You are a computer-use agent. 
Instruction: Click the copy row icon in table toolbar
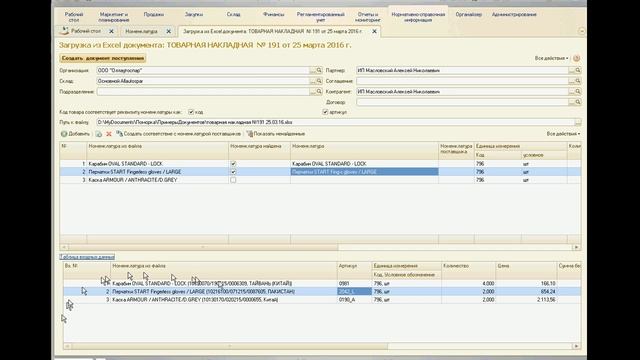pyautogui.click(x=98, y=134)
